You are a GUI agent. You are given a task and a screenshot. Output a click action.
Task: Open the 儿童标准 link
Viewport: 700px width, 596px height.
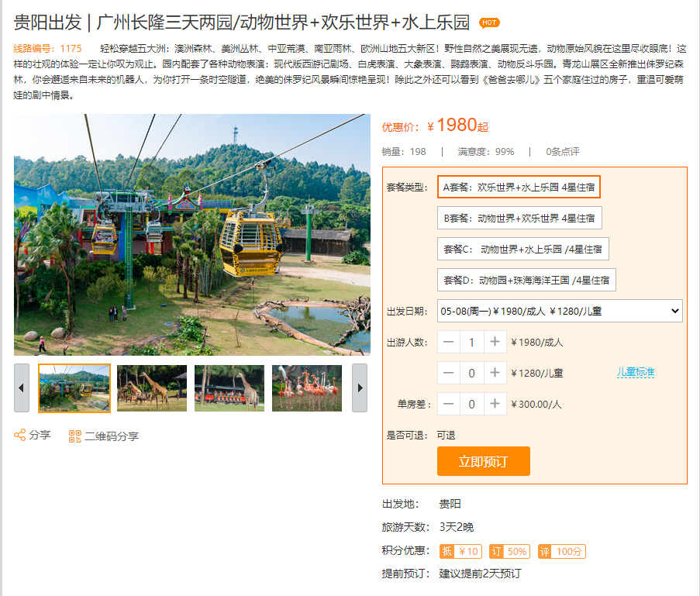click(x=636, y=372)
